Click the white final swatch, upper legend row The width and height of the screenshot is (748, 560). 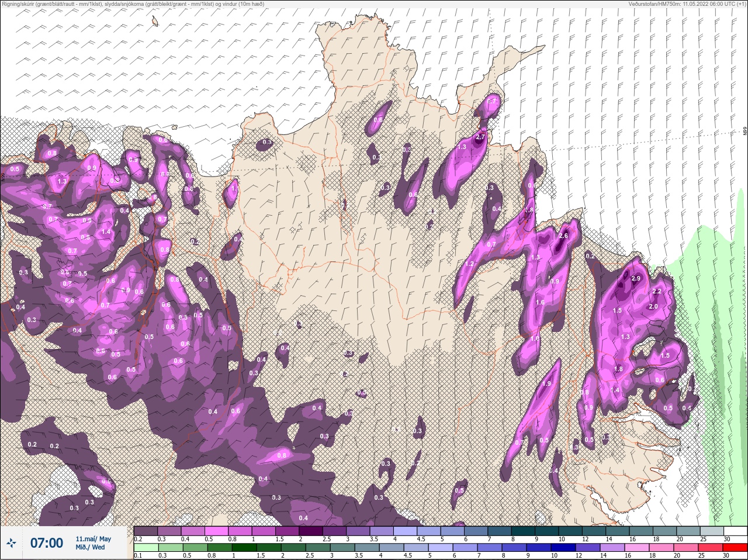735,531
